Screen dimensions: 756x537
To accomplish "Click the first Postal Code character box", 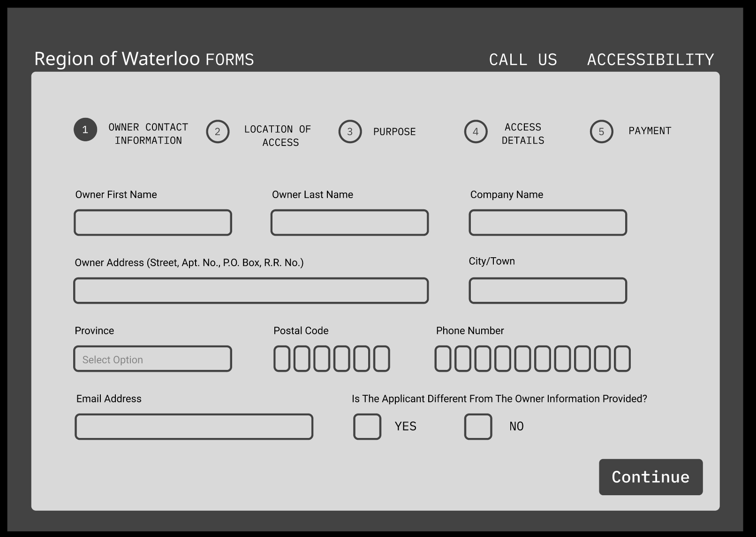I will pos(282,359).
